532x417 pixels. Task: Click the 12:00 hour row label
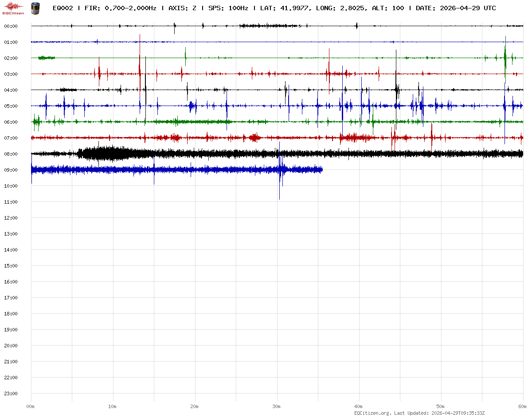click(11, 218)
